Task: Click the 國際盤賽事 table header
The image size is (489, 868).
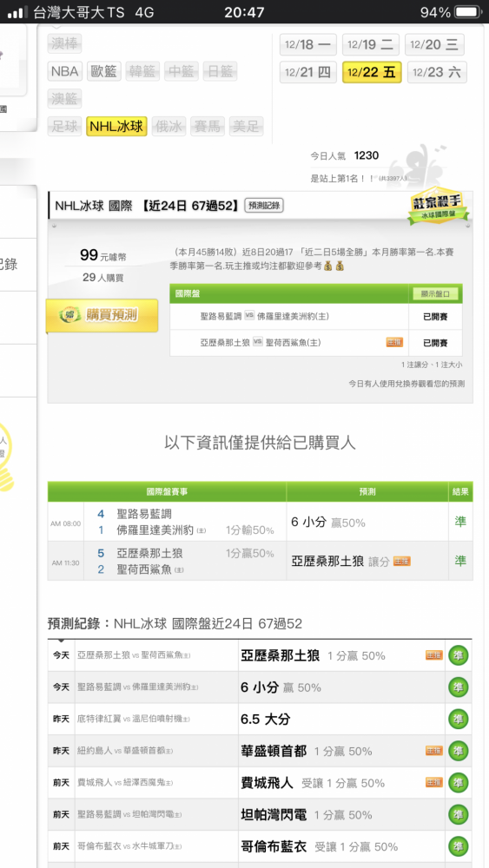Action: [x=167, y=491]
